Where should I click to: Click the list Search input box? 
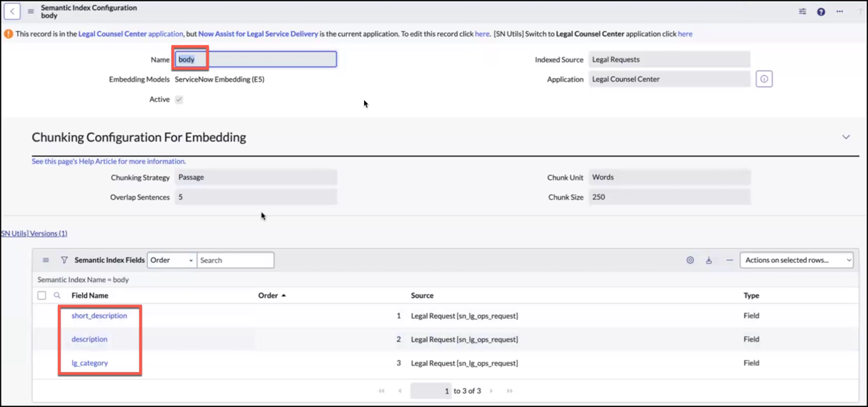pos(236,260)
